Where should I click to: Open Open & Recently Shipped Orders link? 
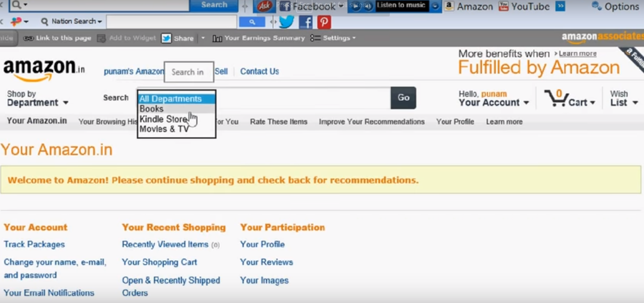[171, 287]
